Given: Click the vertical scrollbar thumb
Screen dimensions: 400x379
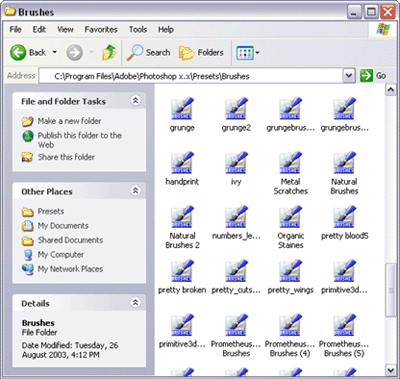Looking at the screenshot, I should [390, 290].
